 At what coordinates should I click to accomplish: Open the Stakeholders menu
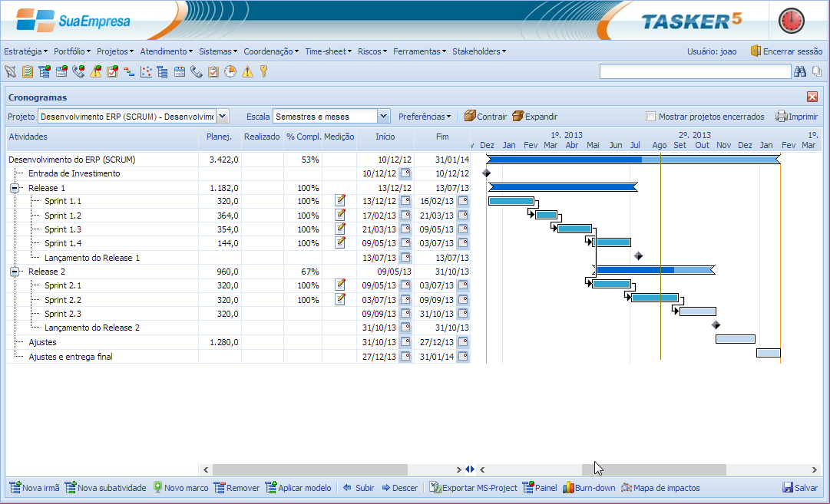coord(479,51)
